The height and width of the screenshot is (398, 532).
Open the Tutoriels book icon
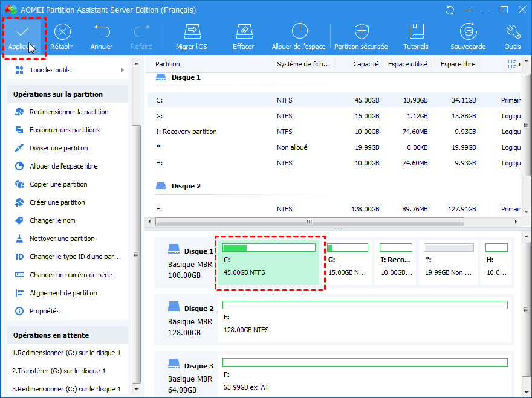[x=416, y=32]
